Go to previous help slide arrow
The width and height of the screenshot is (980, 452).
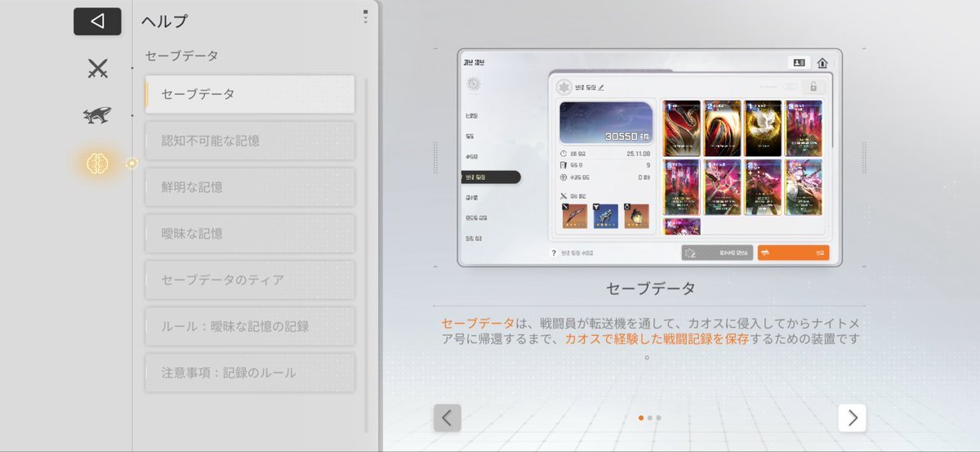[x=447, y=418]
